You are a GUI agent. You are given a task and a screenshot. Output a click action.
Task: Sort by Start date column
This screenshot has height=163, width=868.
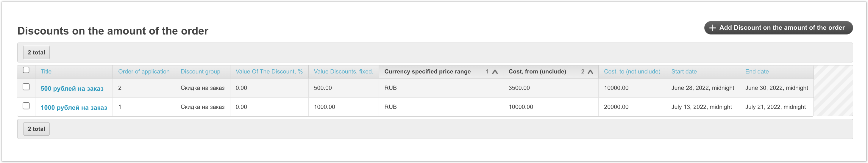coord(684,71)
